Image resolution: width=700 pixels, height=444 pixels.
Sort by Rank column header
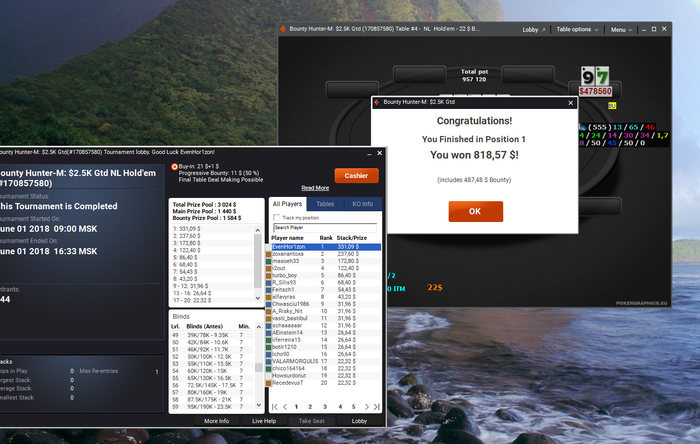(326, 238)
